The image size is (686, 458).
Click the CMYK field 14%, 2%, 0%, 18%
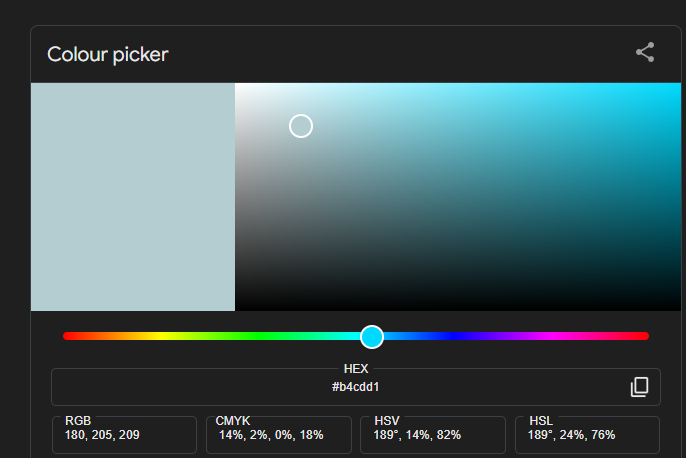pos(279,435)
